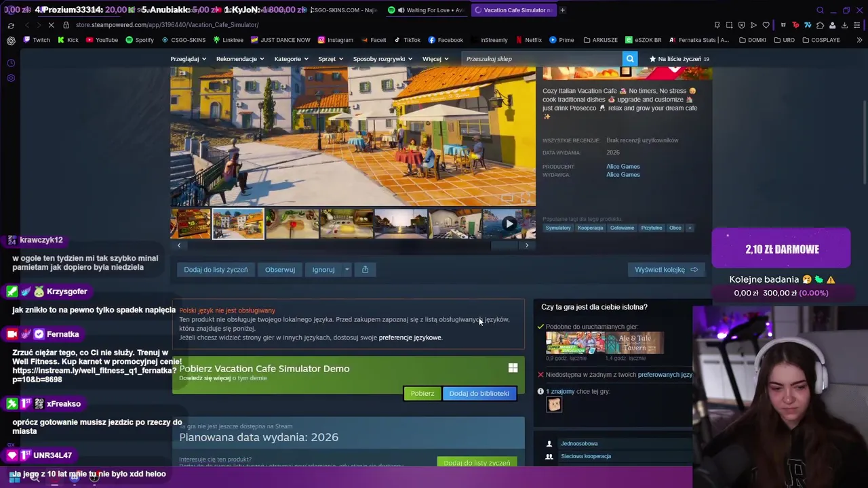Click the Ignoruj button

click(323, 270)
